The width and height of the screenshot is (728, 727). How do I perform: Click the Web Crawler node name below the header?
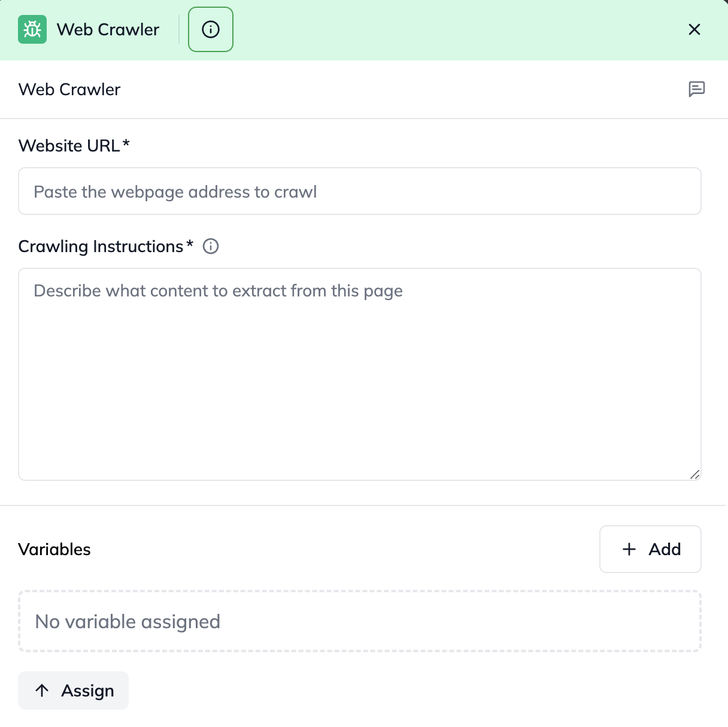coord(69,89)
